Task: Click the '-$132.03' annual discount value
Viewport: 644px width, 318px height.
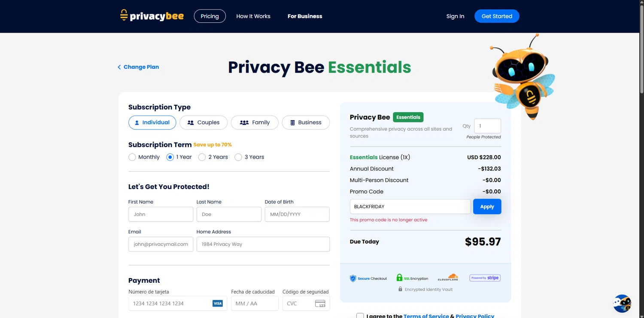Action: 489,169
